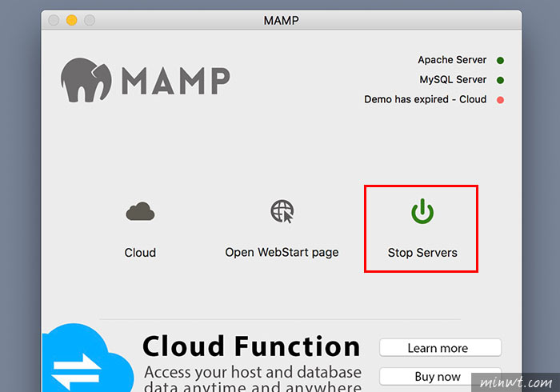This screenshot has height=392, width=560.
Task: Click the Demo has expired - Cloud text
Action: 426,99
